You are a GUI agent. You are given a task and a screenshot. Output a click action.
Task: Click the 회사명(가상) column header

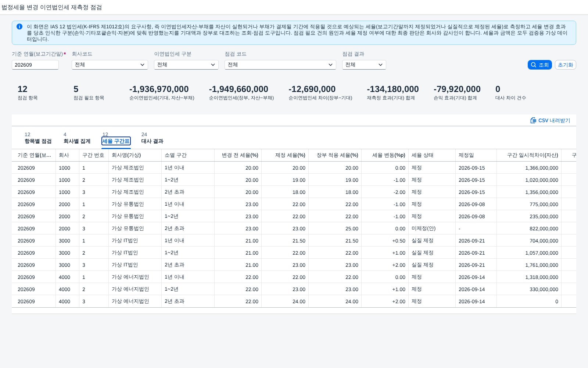click(x=135, y=155)
